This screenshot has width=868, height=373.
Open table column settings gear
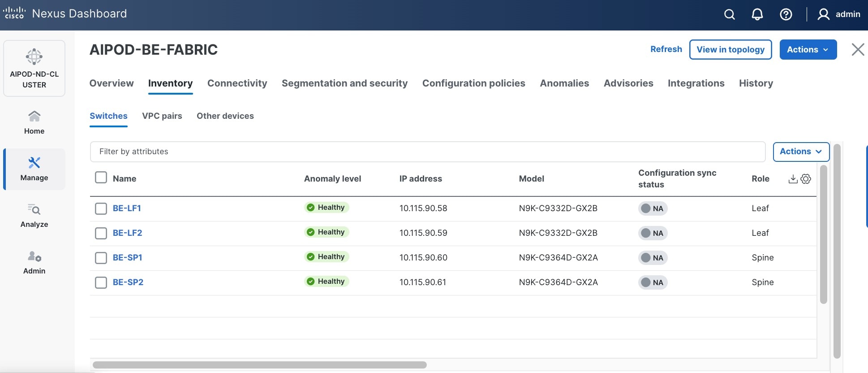coord(806,179)
